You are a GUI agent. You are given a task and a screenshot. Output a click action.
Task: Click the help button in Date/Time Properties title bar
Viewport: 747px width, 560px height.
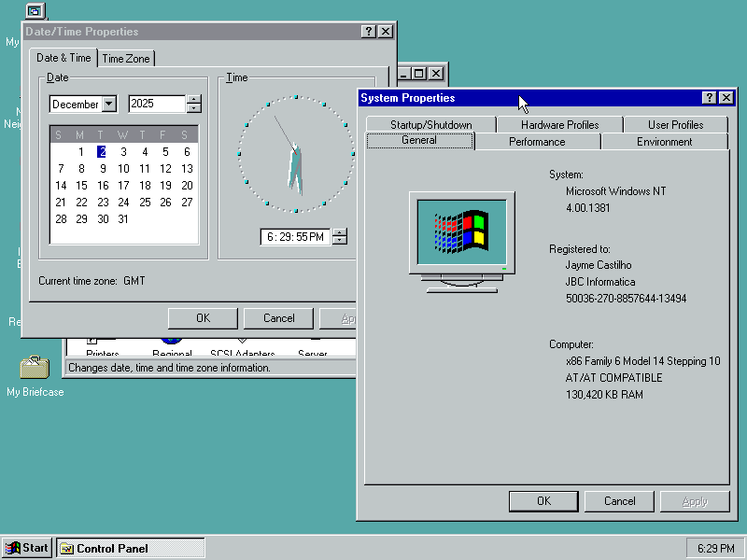coord(369,32)
